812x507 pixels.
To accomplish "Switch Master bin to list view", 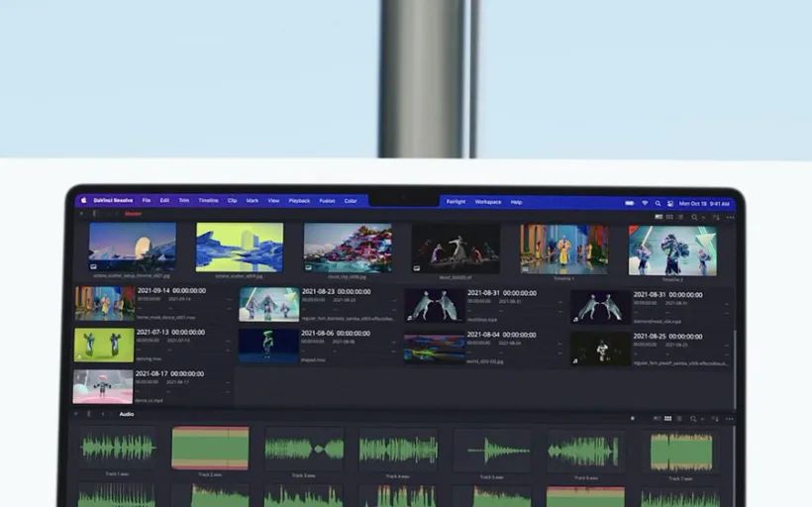I will (681, 217).
